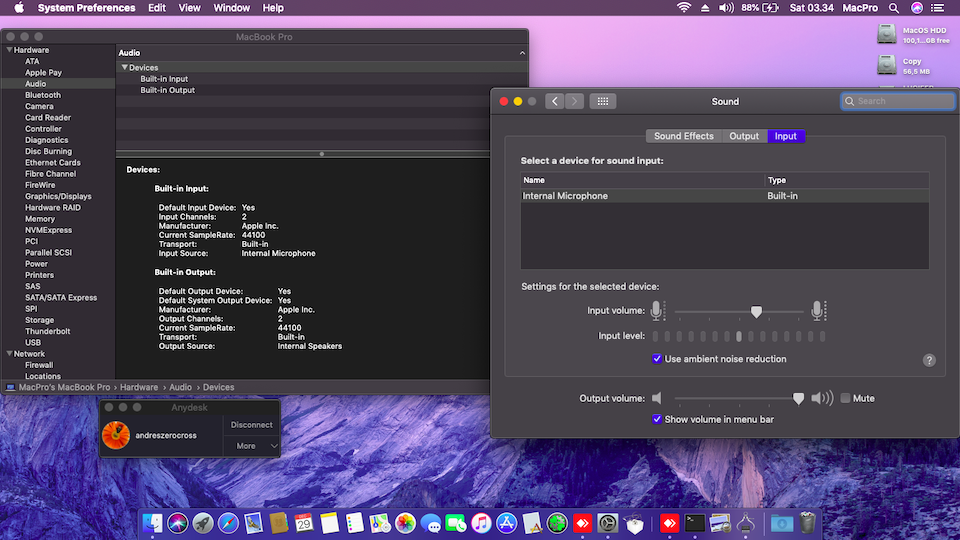This screenshot has height=540, width=960.
Task: Open System Preferences app menu
Action: (x=86, y=8)
